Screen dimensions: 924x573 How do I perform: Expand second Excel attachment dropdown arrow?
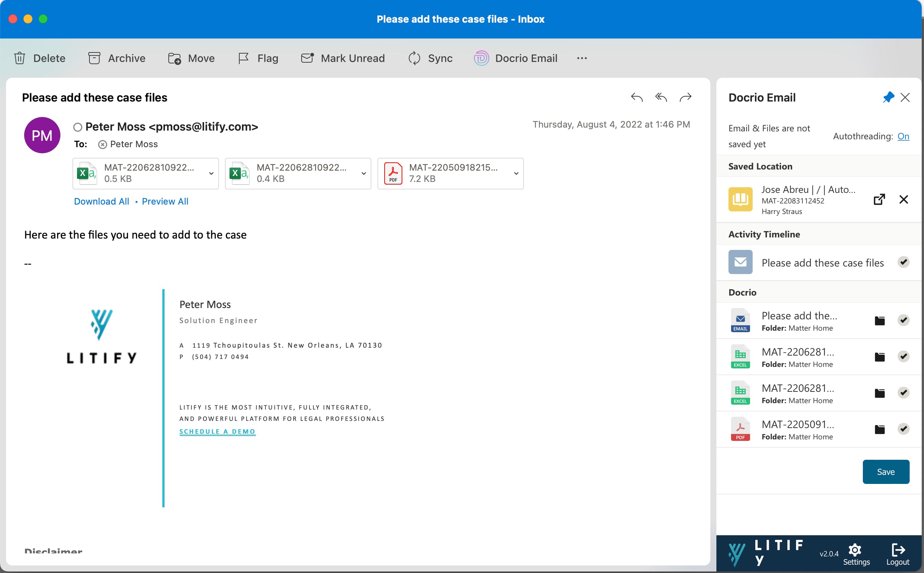point(363,174)
